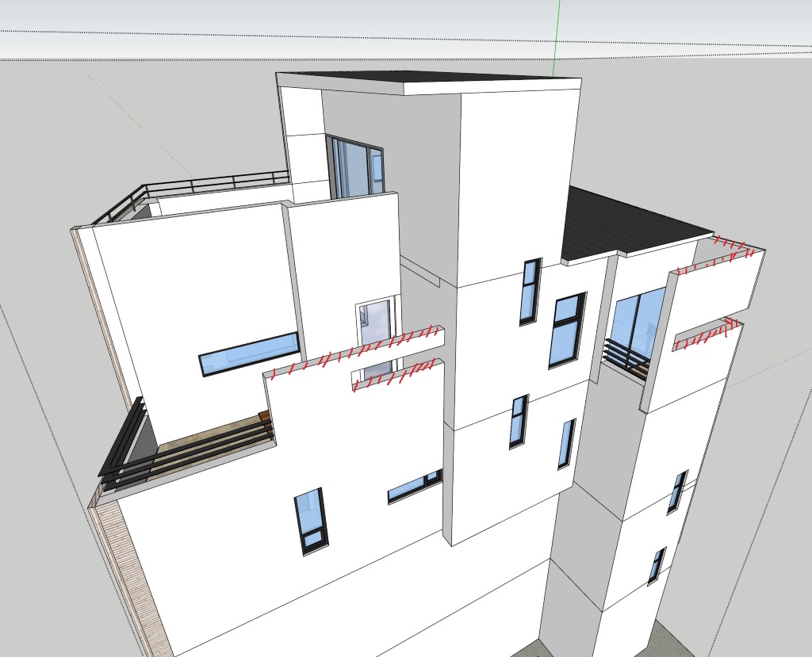Click the wide horizontal window on the left wall
Image resolution: width=812 pixels, height=657 pixels.
250,353
